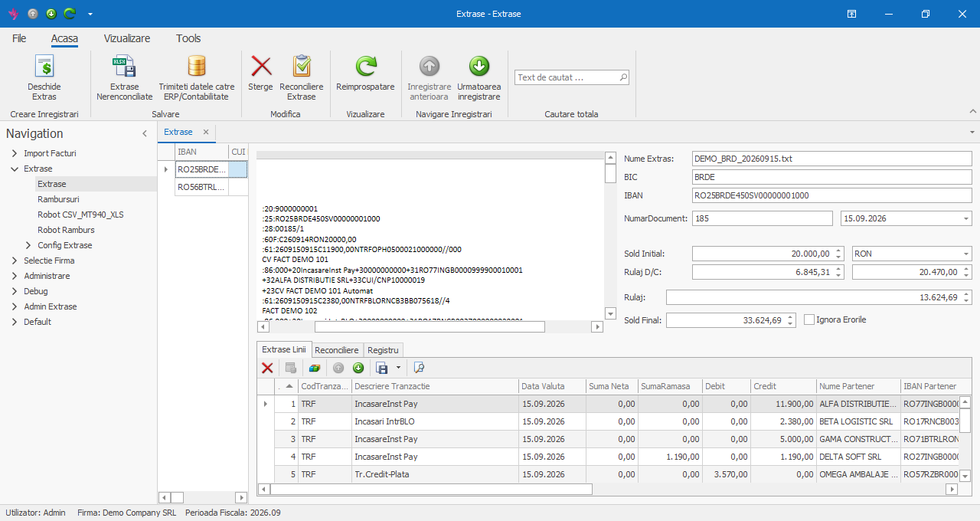Collapse the Navigation panel chevron

pyautogui.click(x=145, y=134)
